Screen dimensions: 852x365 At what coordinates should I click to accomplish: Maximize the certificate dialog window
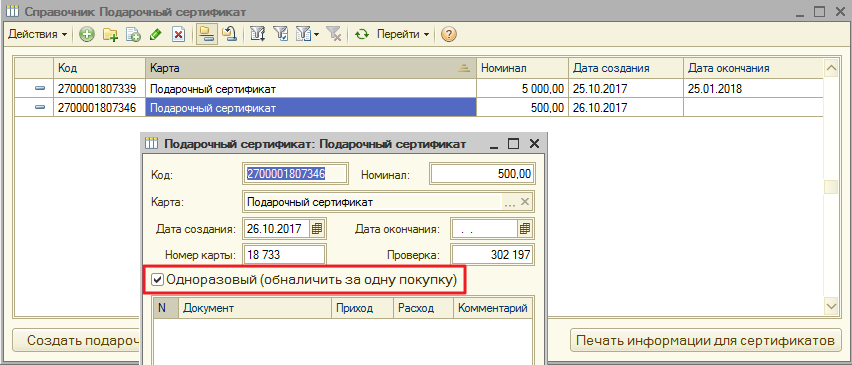pos(513,144)
